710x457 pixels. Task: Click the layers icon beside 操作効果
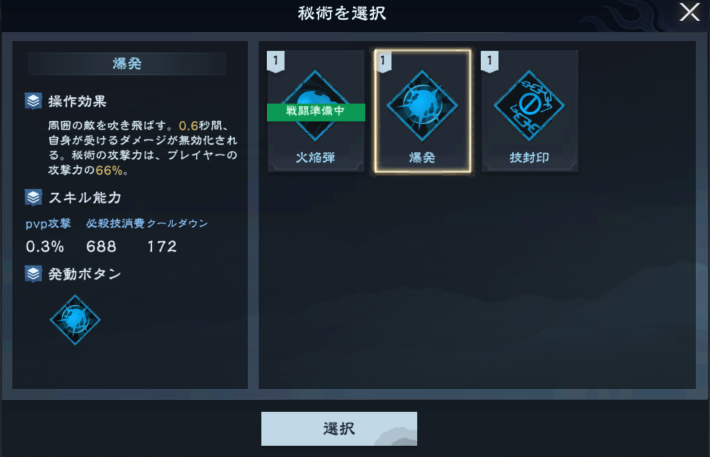pyautogui.click(x=33, y=101)
